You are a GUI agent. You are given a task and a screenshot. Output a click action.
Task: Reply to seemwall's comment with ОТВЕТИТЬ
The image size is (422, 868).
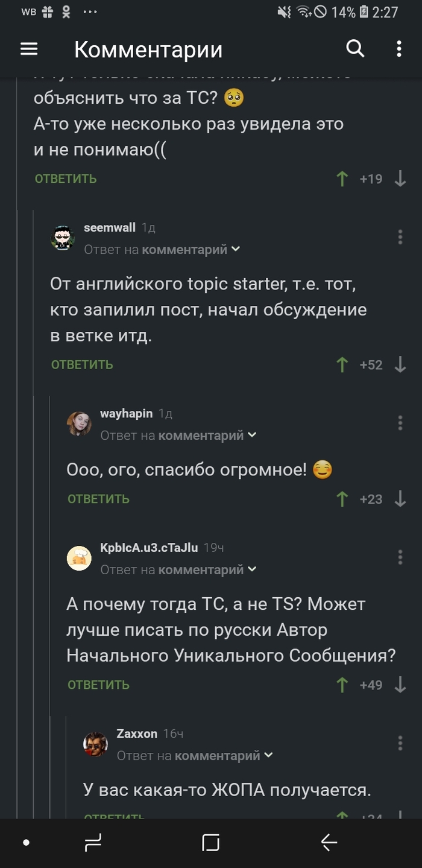(82, 364)
